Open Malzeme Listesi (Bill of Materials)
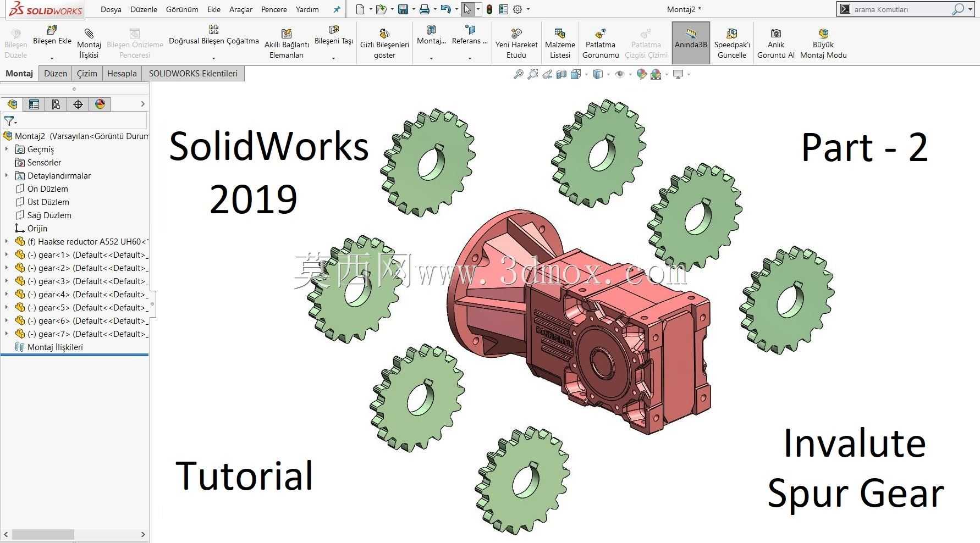980x543 pixels. [x=560, y=42]
